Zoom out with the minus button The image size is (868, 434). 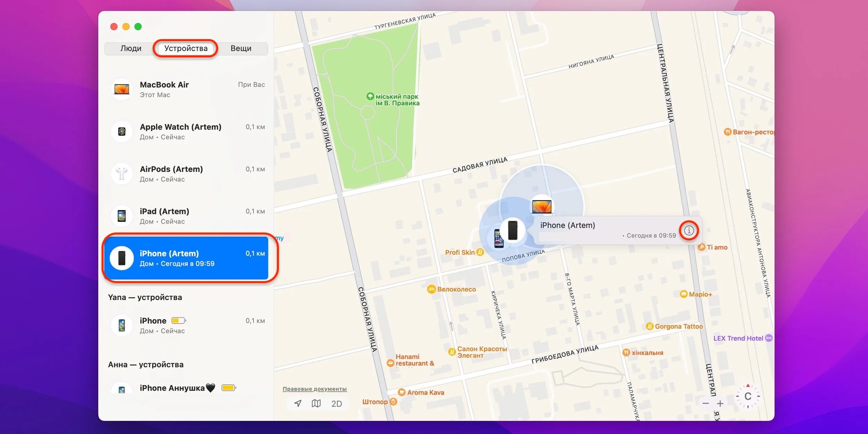(706, 403)
